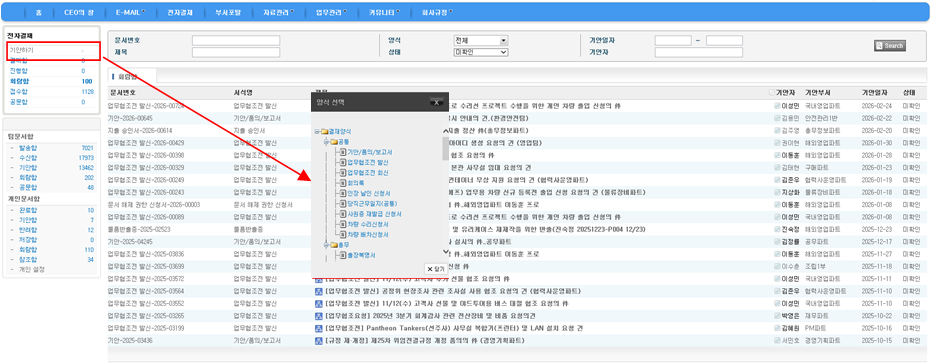Open the 양식 dropdown showing 전체
Viewport: 931px width, 364px height.
click(482, 40)
